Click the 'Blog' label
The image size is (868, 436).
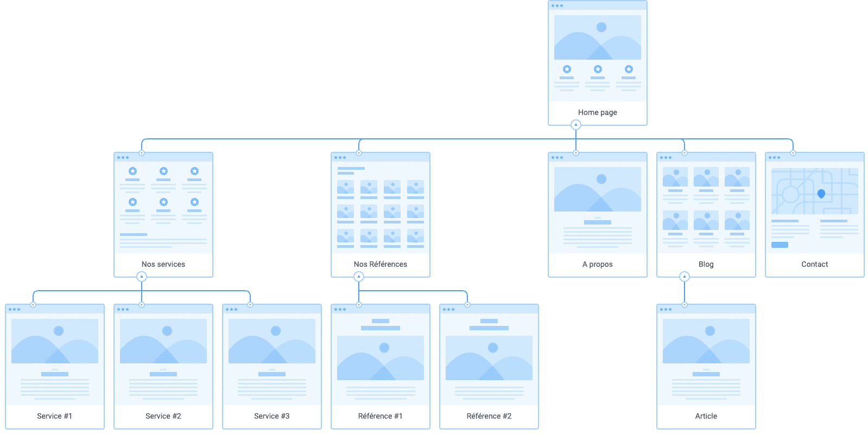coord(706,264)
